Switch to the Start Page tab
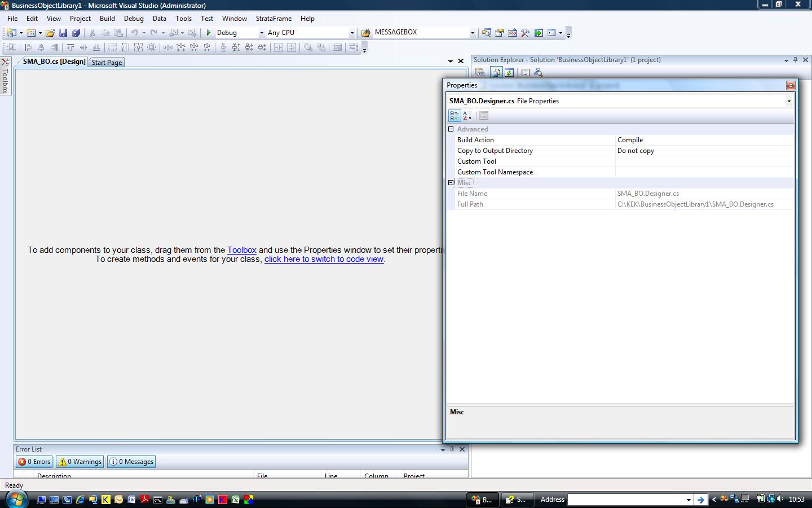Screen dimensions: 812x508 pos(107,63)
